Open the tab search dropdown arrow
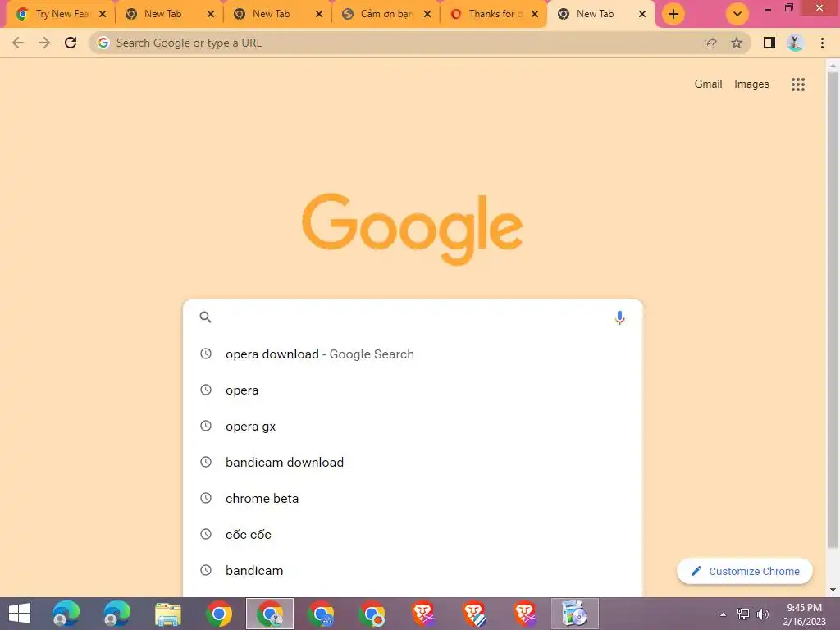The image size is (840, 630). [x=737, y=14]
